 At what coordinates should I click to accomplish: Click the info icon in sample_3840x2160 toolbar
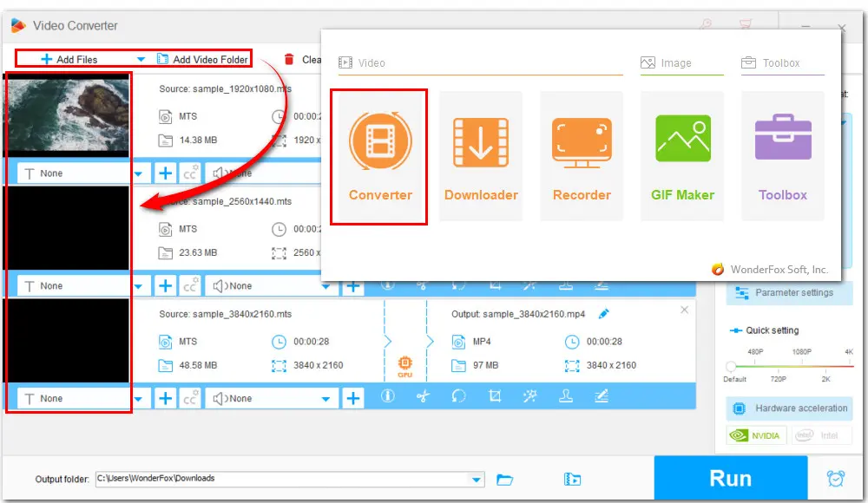point(387,396)
